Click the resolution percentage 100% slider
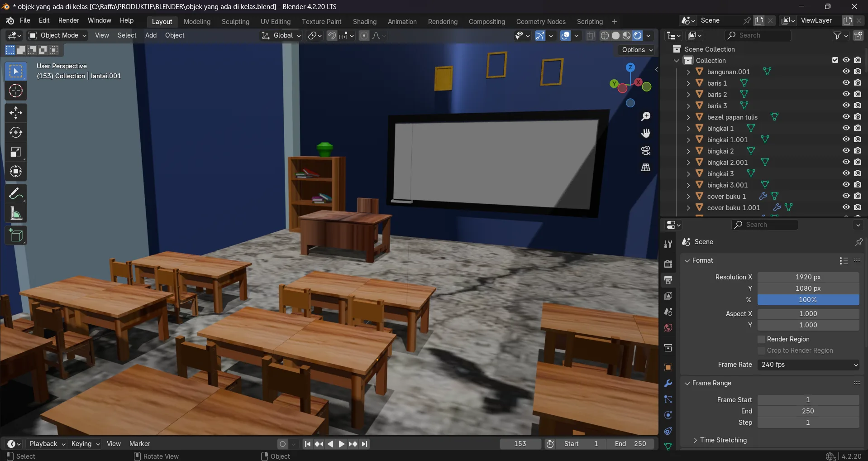 (808, 300)
